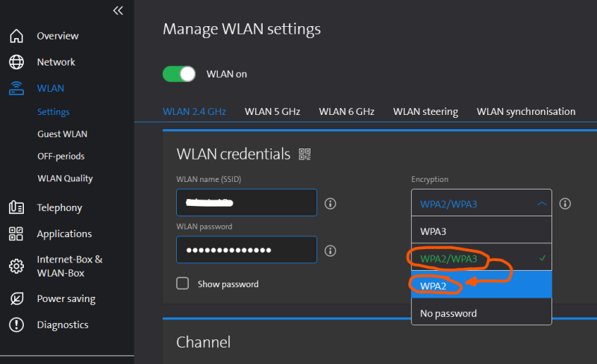This screenshot has width=597, height=364.
Task: Click the Network globe icon
Action: point(16,62)
